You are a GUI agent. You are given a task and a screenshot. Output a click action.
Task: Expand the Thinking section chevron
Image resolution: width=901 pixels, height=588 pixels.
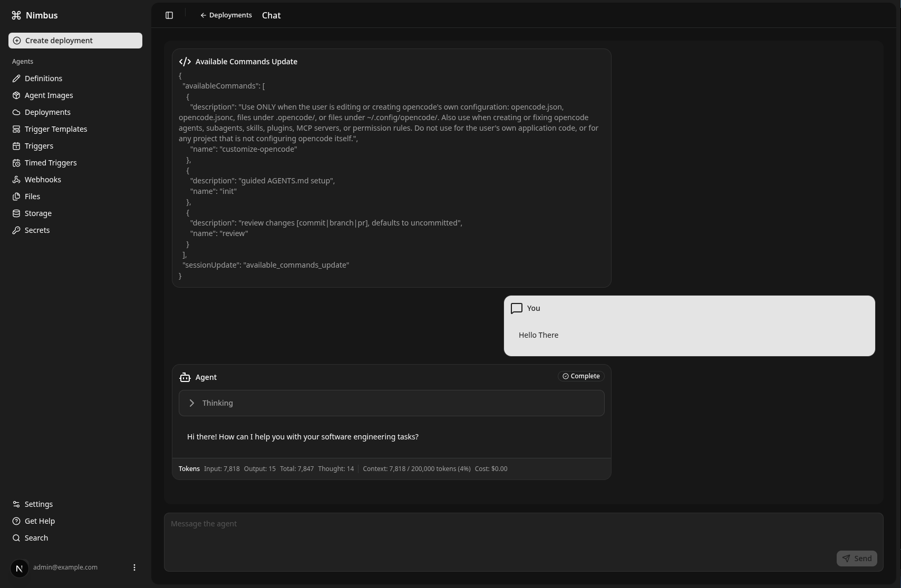[x=192, y=403]
